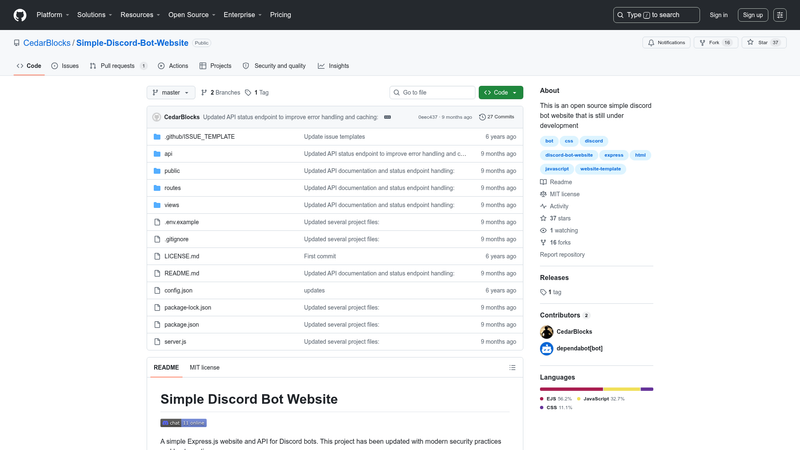Click the Notifications bell button

[666, 43]
